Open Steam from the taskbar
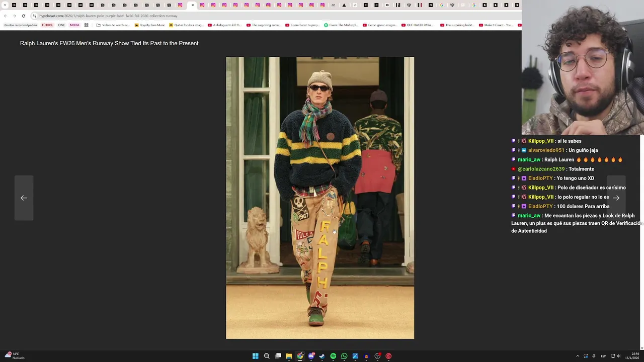This screenshot has width=644, height=362. coord(322,356)
